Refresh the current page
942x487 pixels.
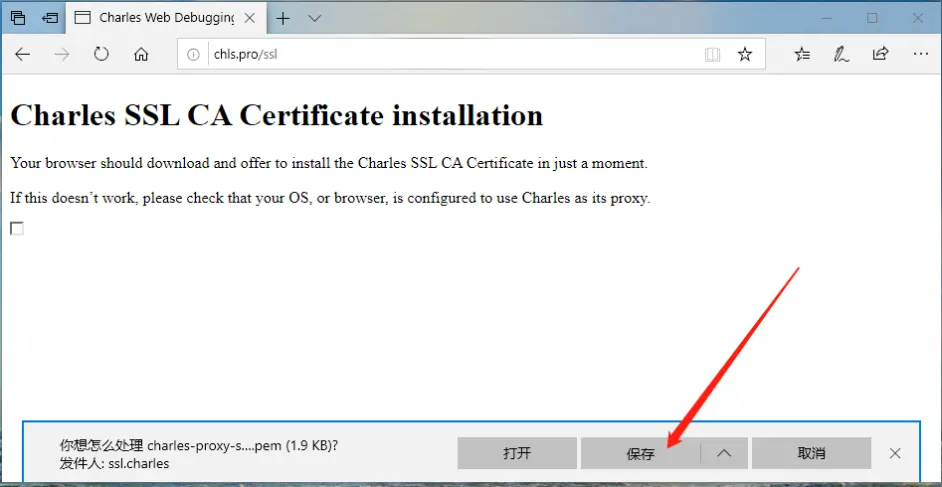[101, 55]
